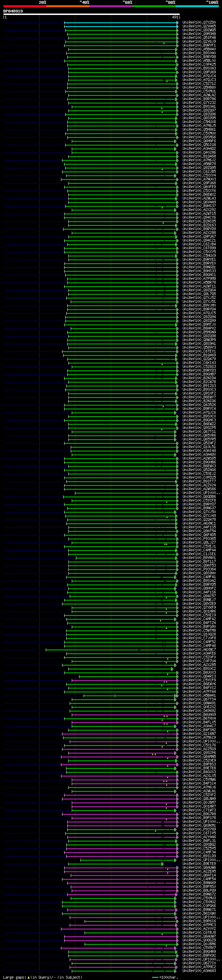222x980 pixels.
Task: Select the UniRef100_P93365 label
Action: [199, 539]
